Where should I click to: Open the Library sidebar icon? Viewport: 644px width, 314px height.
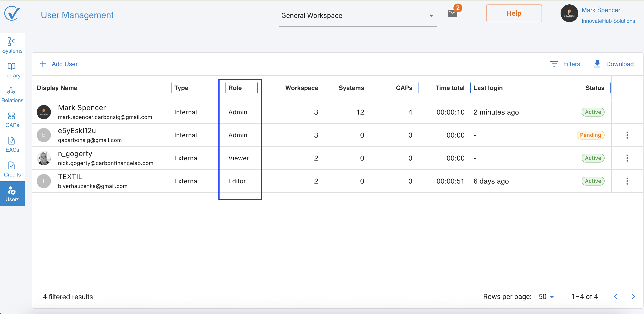click(x=12, y=70)
